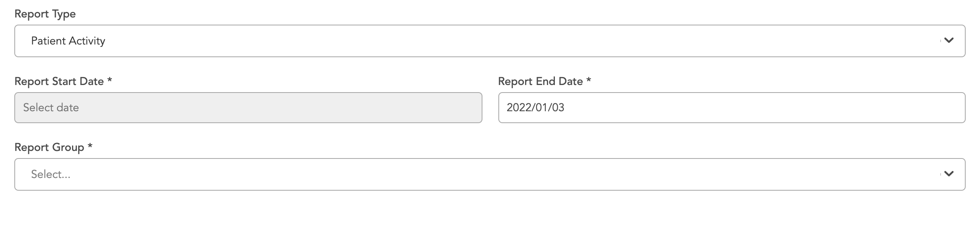Select the Patient Activity value text
The width and height of the screenshot is (980, 228).
[x=68, y=41]
